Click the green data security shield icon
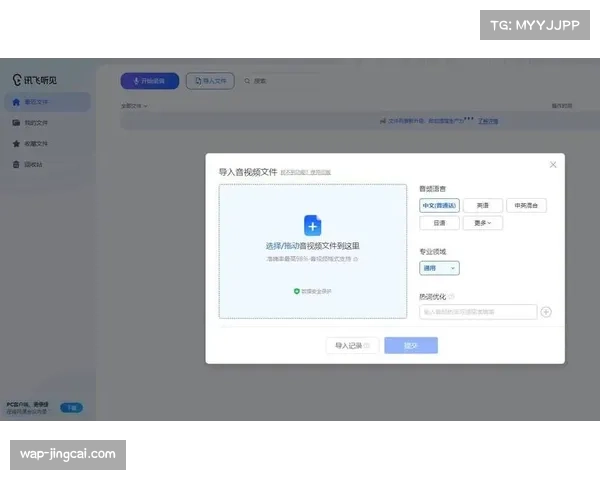Image resolution: width=600 pixels, height=480 pixels. [296, 291]
